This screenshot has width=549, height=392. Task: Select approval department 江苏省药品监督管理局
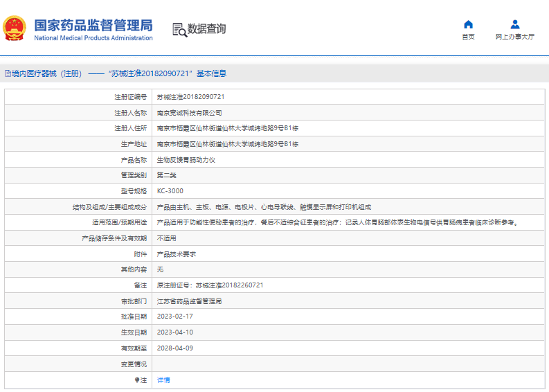point(189,301)
